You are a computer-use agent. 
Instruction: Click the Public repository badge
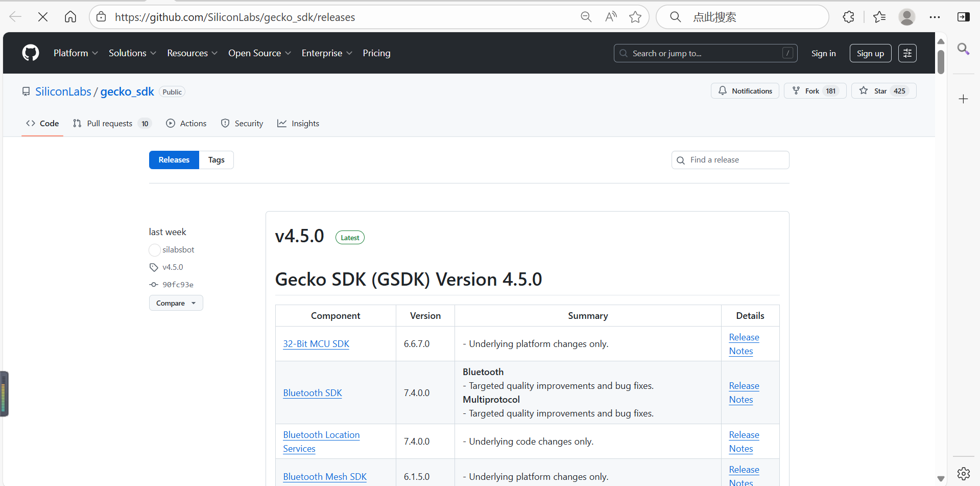(x=172, y=92)
